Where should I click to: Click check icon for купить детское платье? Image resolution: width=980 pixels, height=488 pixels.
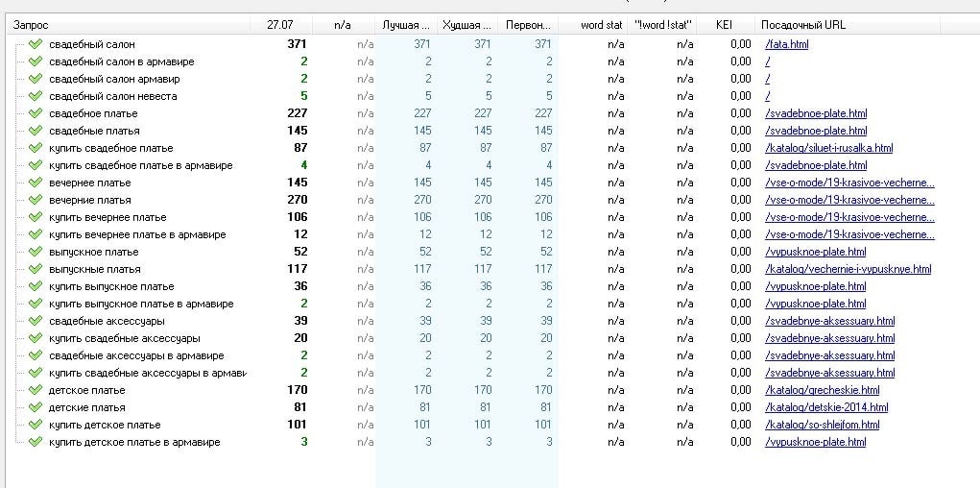pos(36,425)
